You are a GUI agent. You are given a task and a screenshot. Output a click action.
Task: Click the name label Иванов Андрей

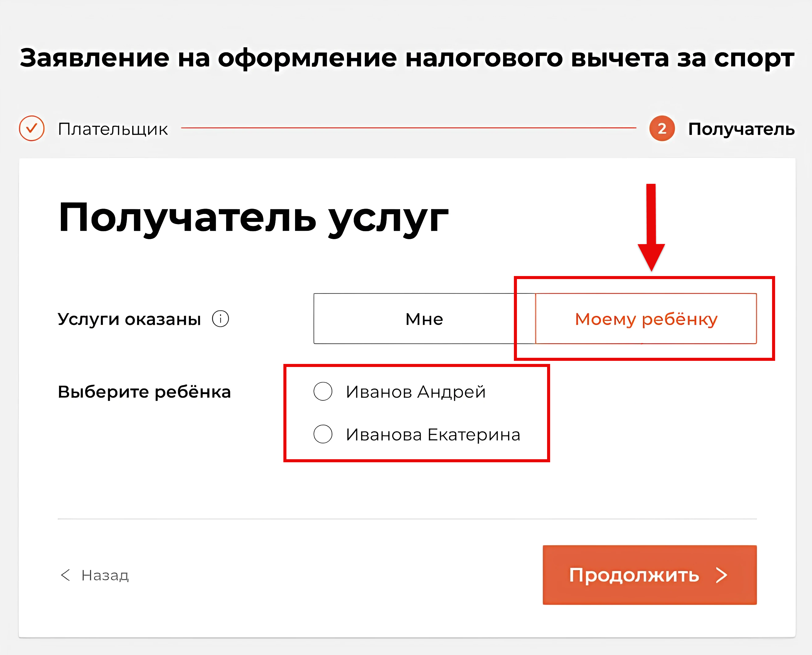pos(416,392)
